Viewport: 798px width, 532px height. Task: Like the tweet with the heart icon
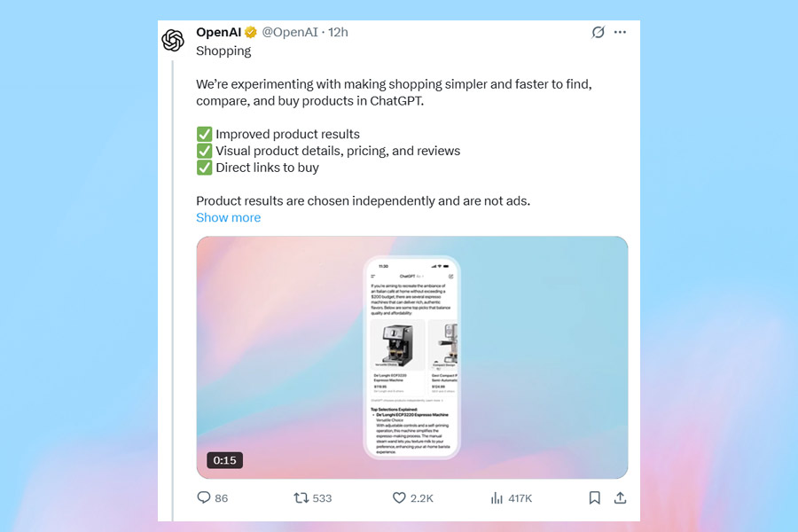click(x=399, y=497)
